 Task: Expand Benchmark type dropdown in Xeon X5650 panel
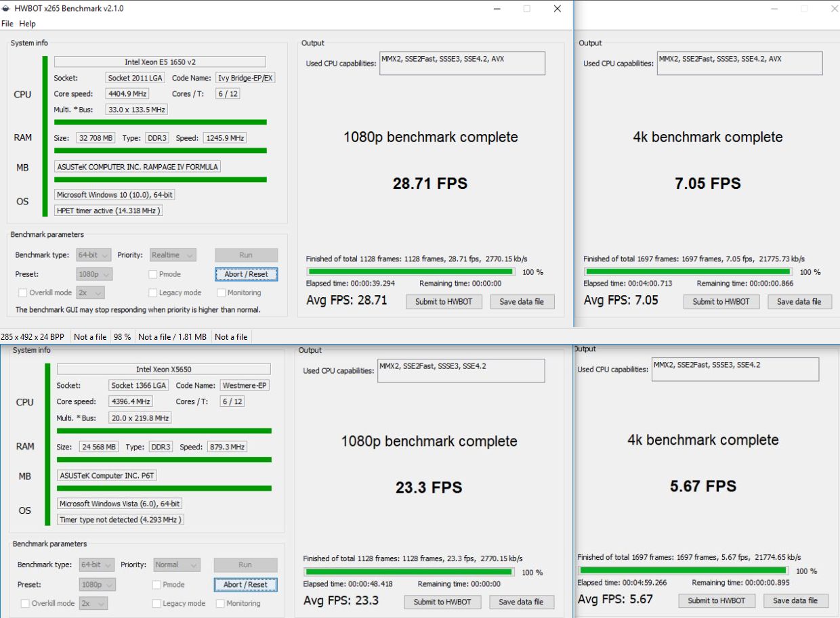tap(97, 565)
